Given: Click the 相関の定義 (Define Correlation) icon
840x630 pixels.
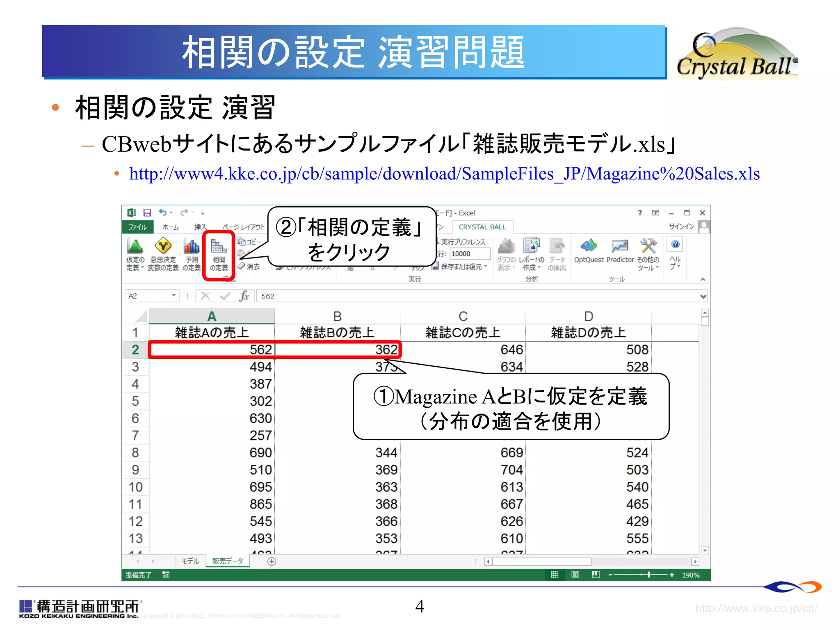Looking at the screenshot, I should pos(219,247).
